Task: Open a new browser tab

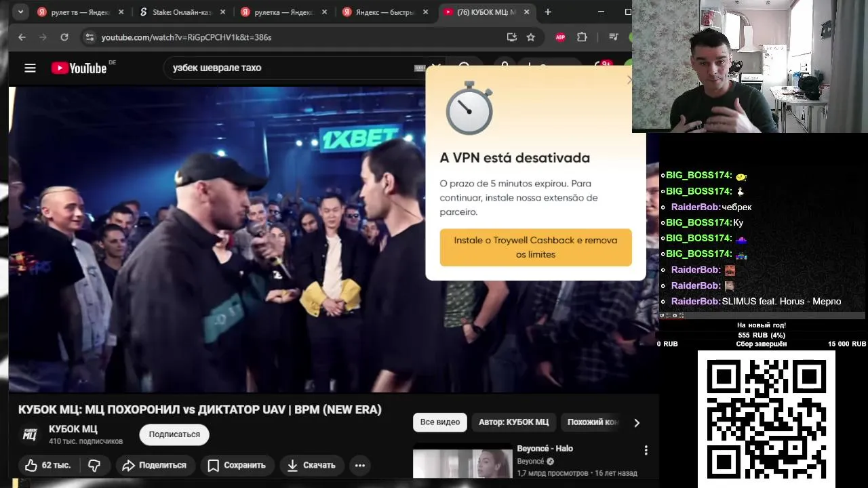Action: [548, 12]
